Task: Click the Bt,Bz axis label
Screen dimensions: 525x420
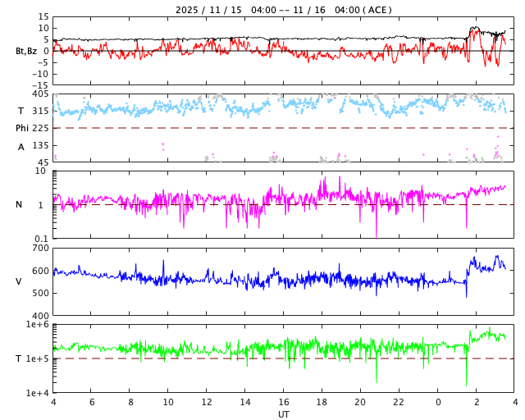Action: 26,51
